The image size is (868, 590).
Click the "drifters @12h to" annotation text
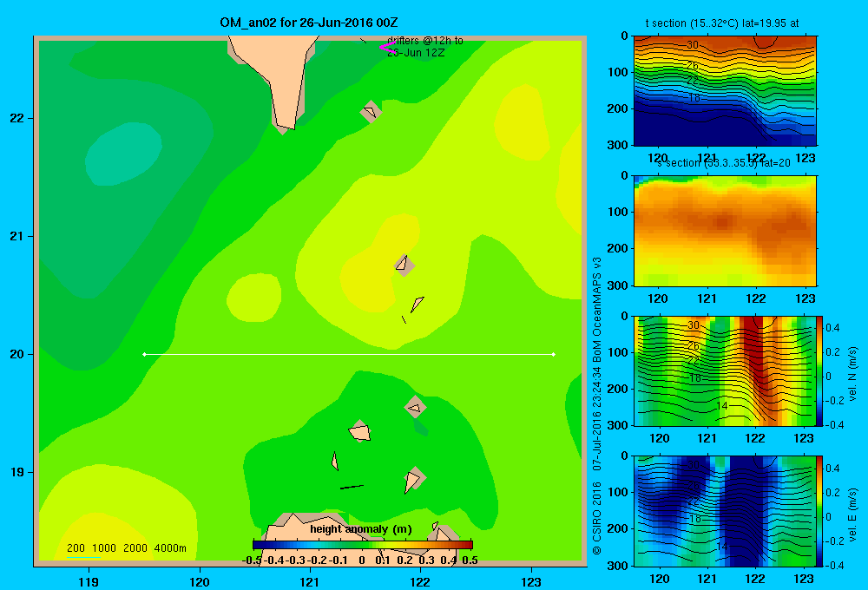tap(424, 41)
